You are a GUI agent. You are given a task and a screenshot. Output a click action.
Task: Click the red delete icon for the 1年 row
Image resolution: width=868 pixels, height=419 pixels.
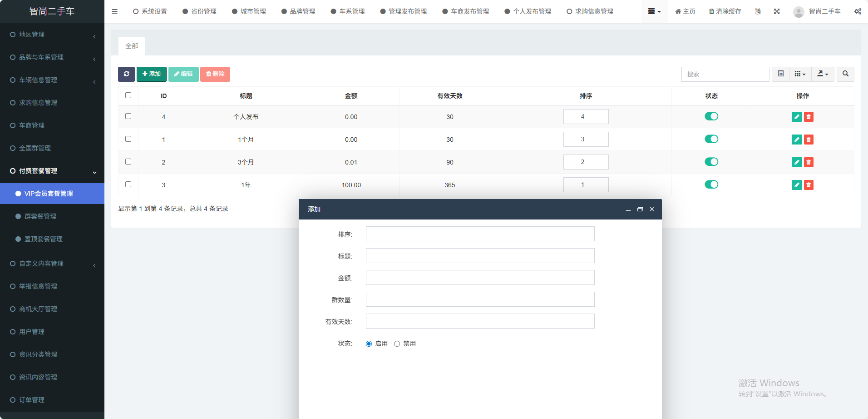pyautogui.click(x=809, y=185)
